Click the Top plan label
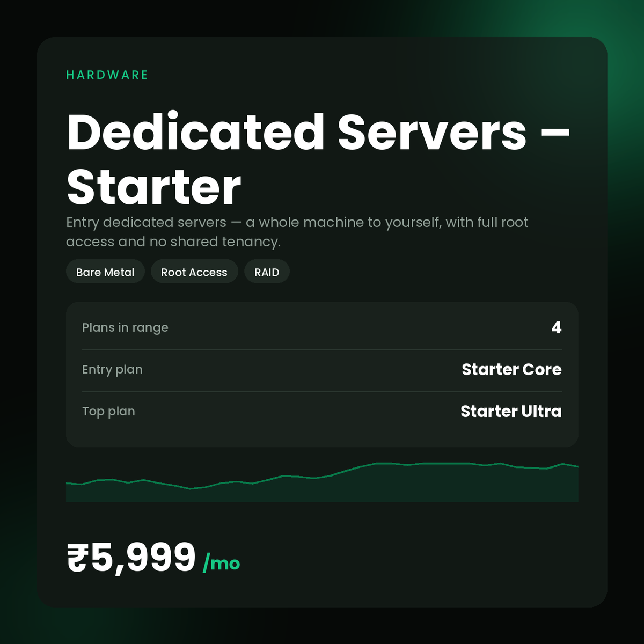 [x=108, y=412]
